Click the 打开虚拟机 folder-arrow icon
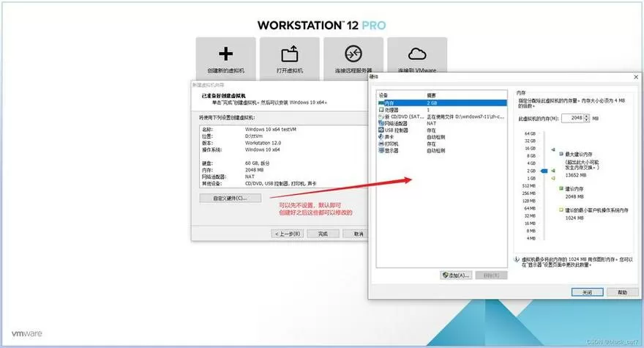The width and height of the screenshot is (644, 348). (290, 53)
